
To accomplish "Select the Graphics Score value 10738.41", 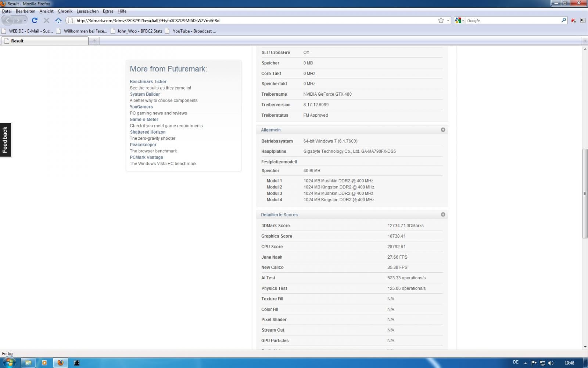I will [397, 236].
